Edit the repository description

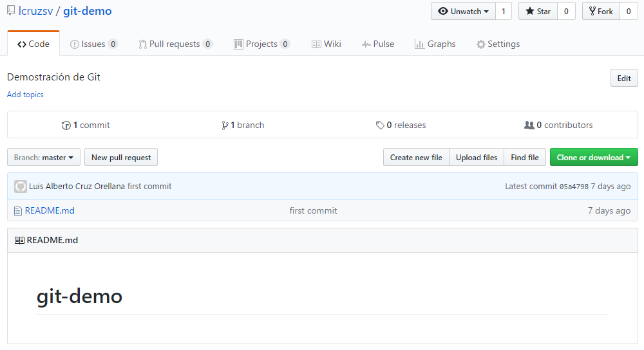[x=624, y=78]
